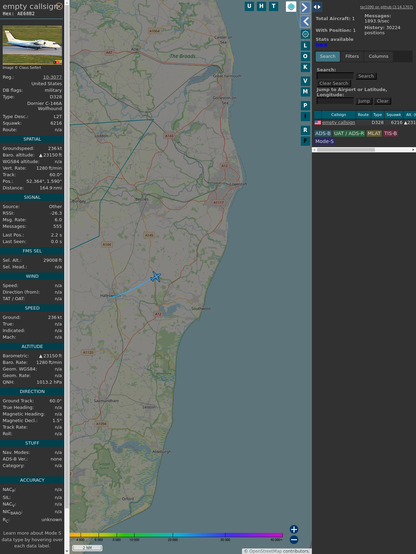Close the aircraft info panel
Viewport: 416px width, 554px height.
click(x=59, y=6)
